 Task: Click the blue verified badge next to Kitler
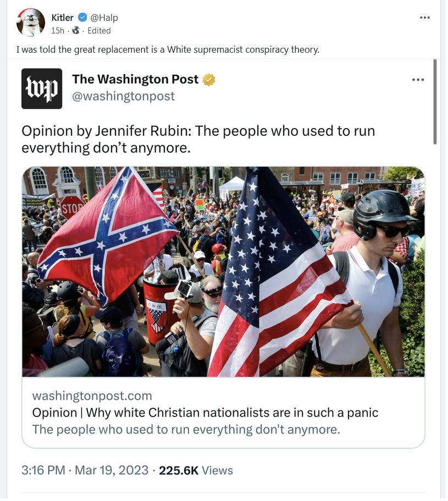(x=82, y=17)
